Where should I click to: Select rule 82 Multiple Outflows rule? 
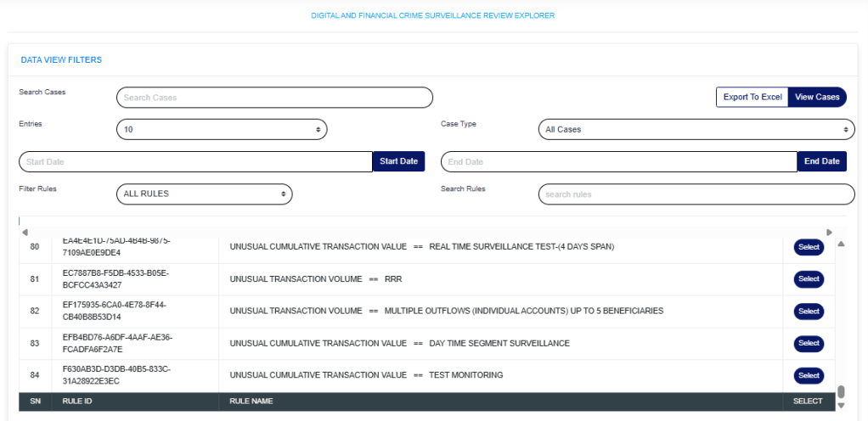click(809, 311)
